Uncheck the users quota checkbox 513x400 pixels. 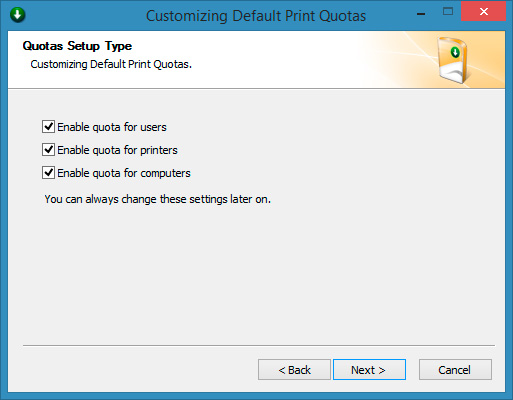coord(48,127)
